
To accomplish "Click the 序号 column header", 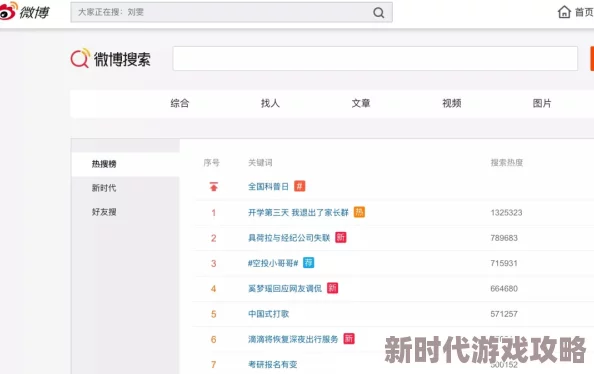I will pyautogui.click(x=211, y=163).
